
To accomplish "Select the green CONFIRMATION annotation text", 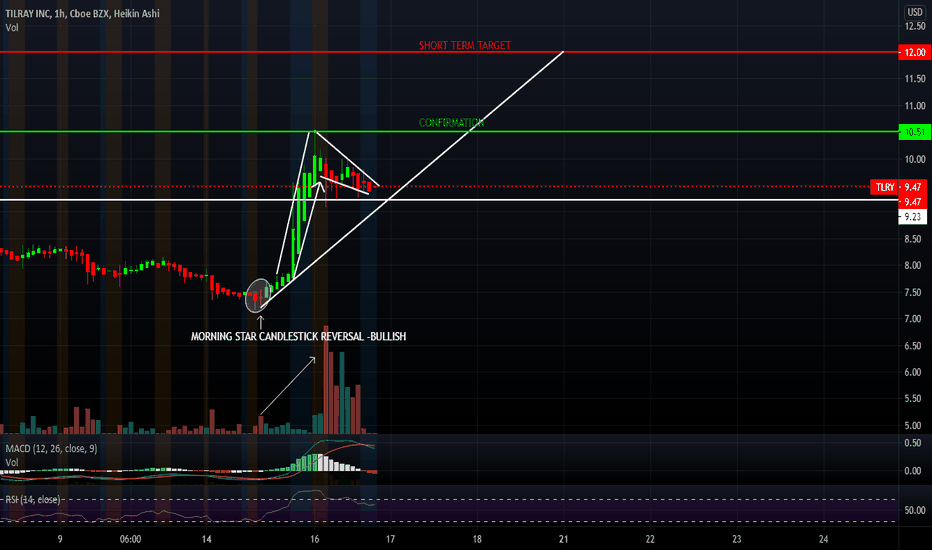I will [451, 122].
